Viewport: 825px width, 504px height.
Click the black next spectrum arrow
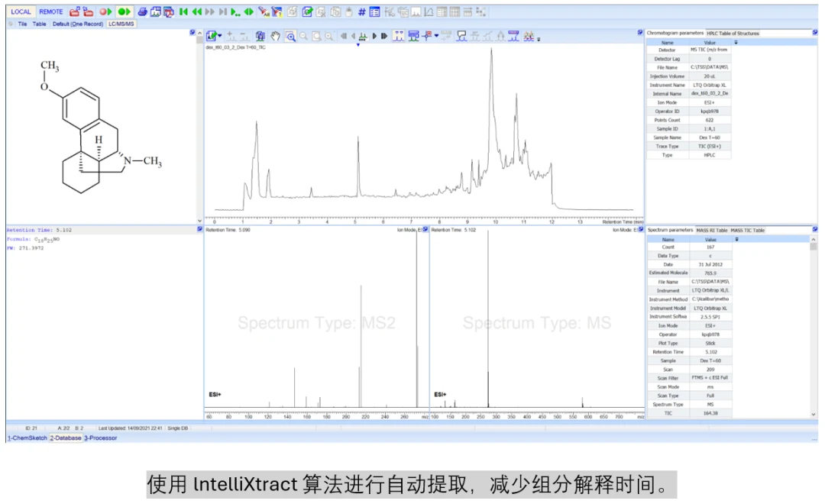coord(374,37)
